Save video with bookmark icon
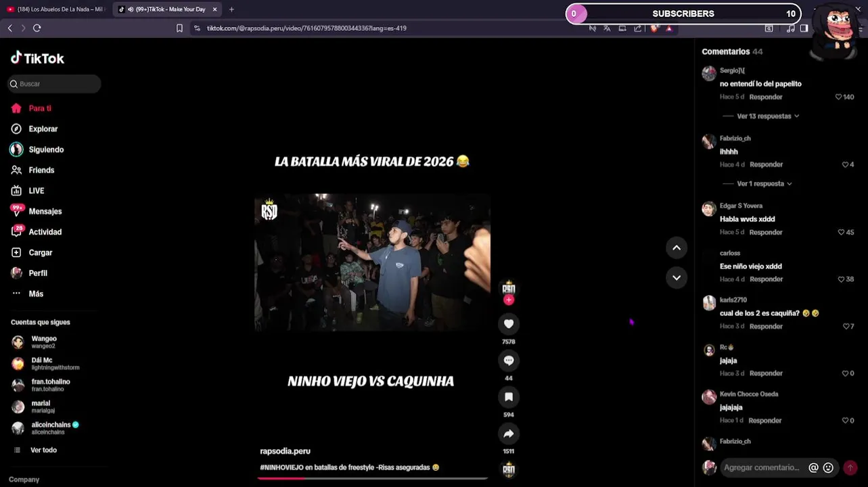 coord(509,397)
